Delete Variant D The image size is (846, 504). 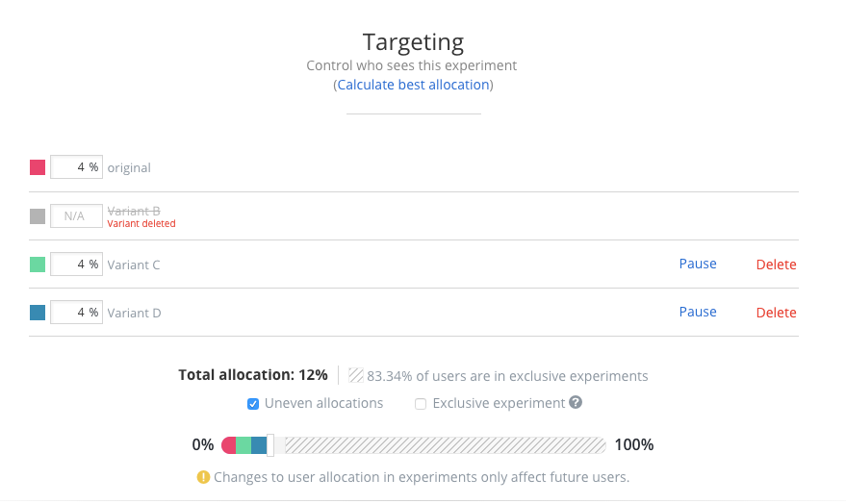(x=776, y=312)
